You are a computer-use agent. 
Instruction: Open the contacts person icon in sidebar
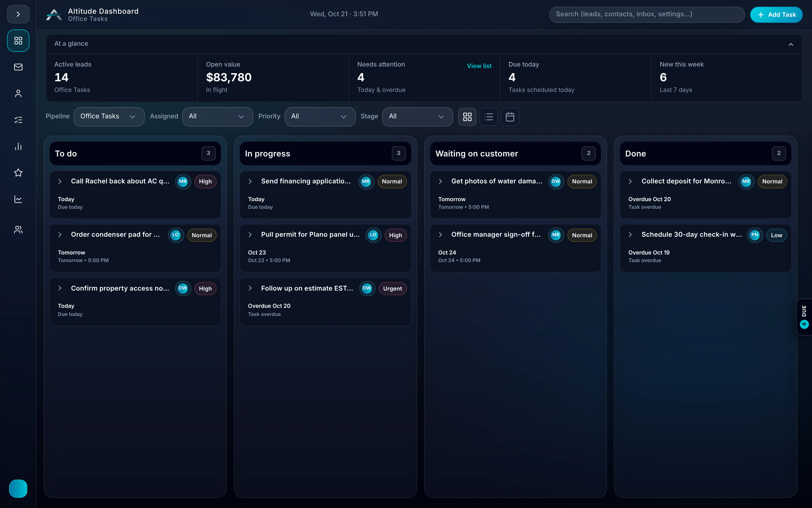coord(18,93)
